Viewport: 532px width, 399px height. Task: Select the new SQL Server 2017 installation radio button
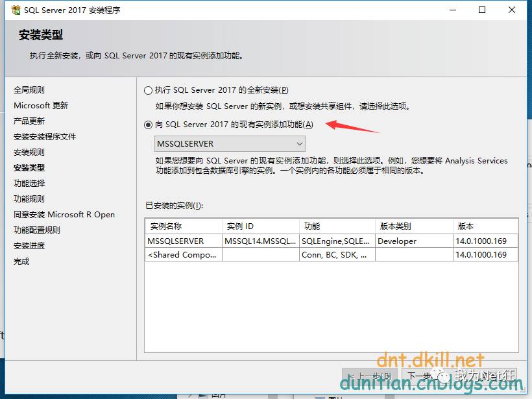tap(148, 90)
